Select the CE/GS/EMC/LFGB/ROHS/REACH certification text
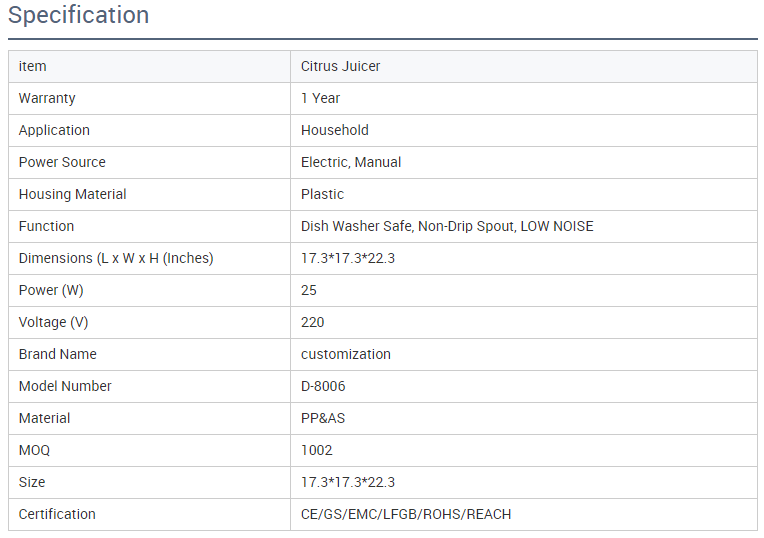The height and width of the screenshot is (538, 764). click(406, 514)
